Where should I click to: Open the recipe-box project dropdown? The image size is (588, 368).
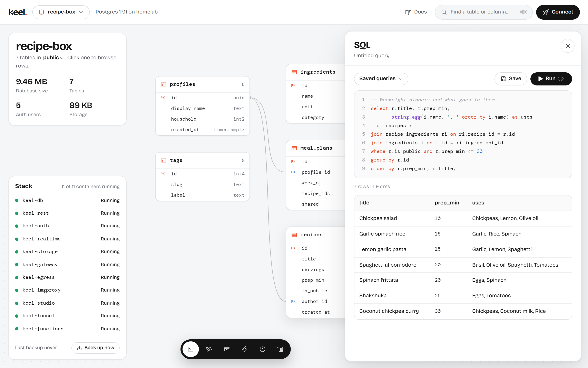(61, 12)
